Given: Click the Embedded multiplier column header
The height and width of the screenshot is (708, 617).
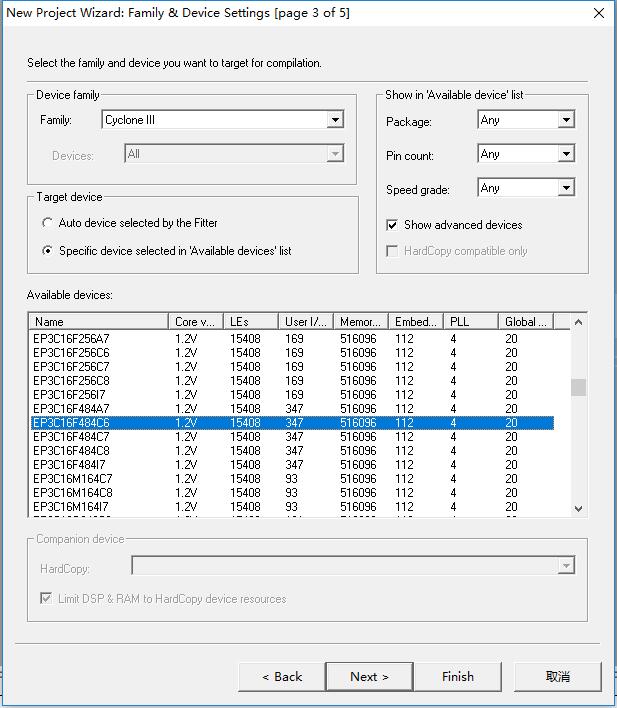Looking at the screenshot, I should tap(416, 321).
